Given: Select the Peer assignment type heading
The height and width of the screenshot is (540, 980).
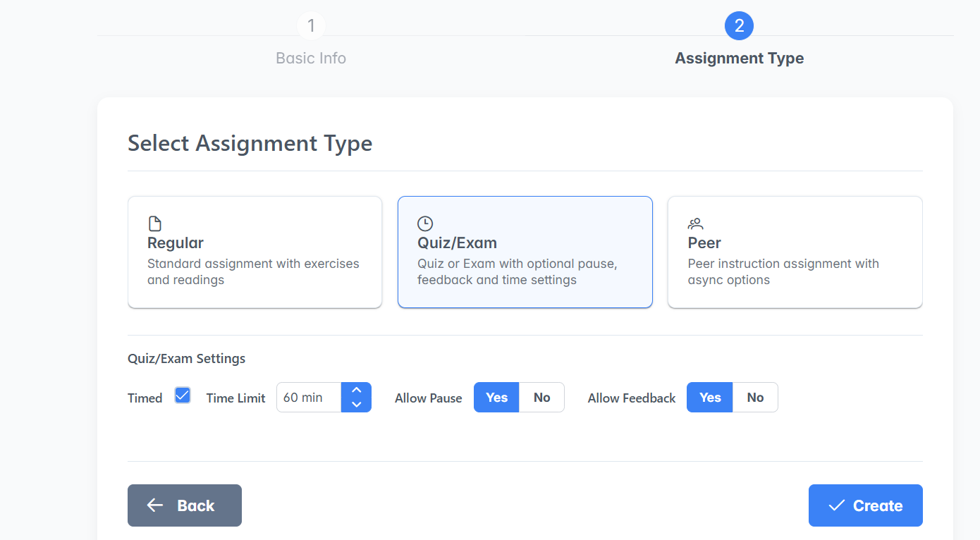Looking at the screenshot, I should pyautogui.click(x=704, y=243).
